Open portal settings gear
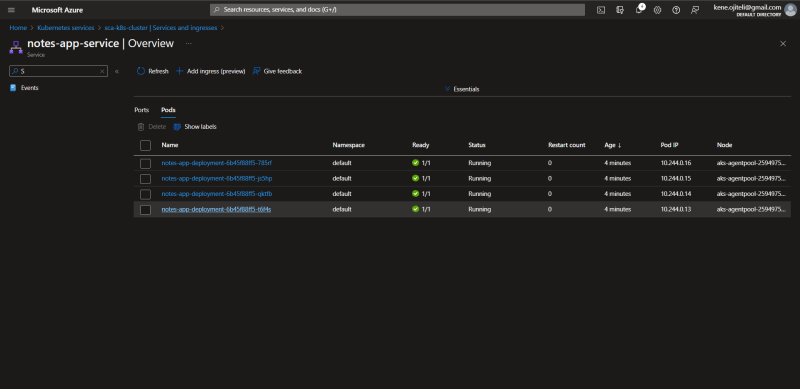 pyautogui.click(x=657, y=10)
